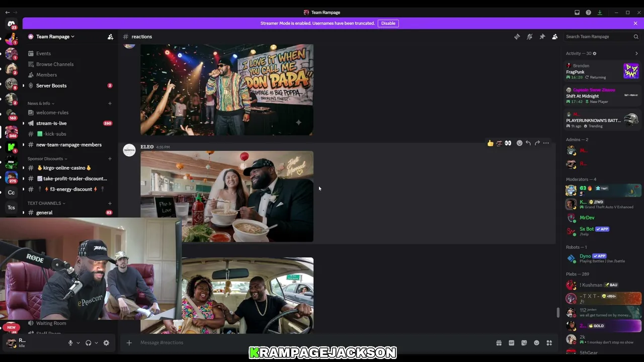Open the Cc server in the sidebar
The height and width of the screenshot is (362, 644).
[x=11, y=193]
